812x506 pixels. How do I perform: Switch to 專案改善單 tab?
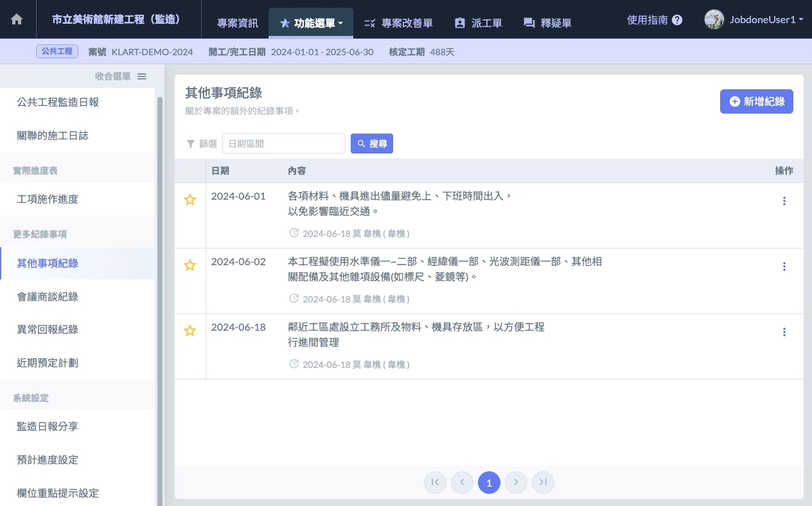(398, 23)
